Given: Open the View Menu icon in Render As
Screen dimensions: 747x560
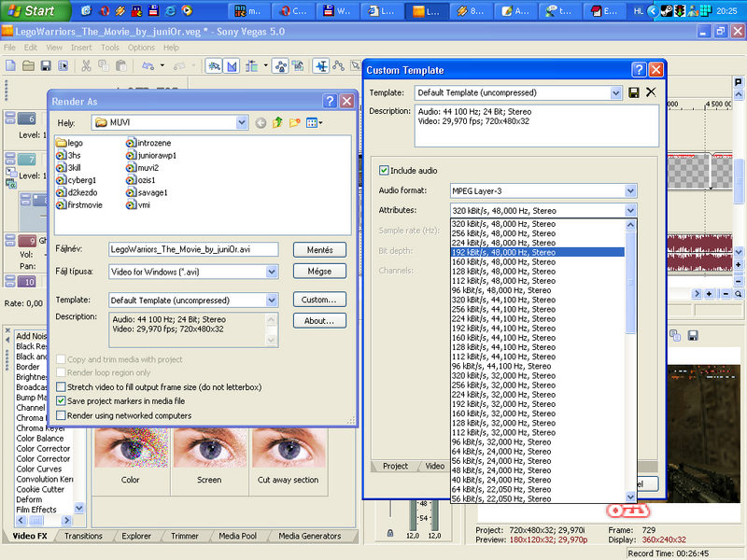Looking at the screenshot, I should coord(314,123).
